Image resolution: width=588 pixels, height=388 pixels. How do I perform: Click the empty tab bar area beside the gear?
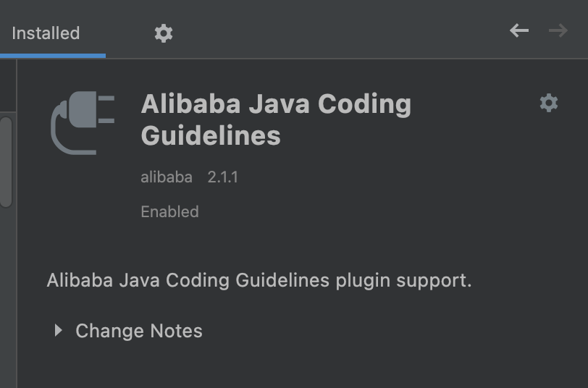(x=337, y=30)
